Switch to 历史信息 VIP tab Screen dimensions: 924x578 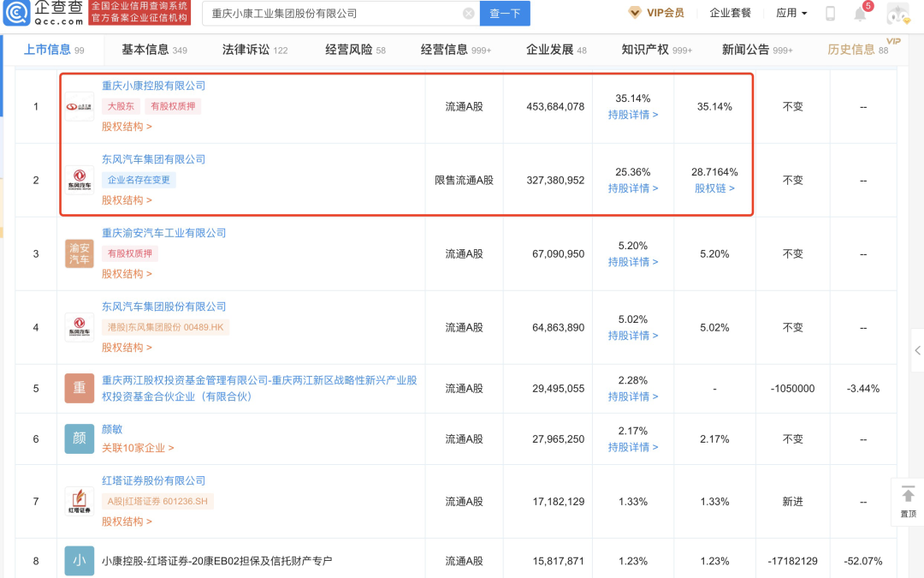[858, 50]
